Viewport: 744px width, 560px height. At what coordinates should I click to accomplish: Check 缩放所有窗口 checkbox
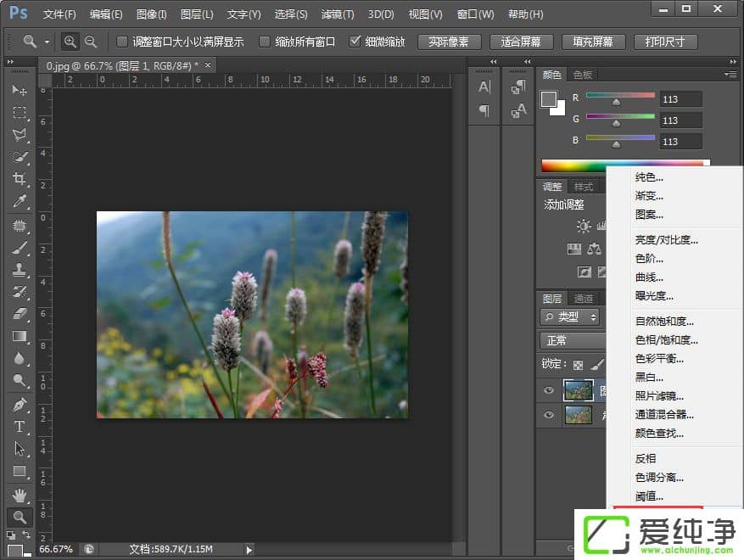[265, 42]
